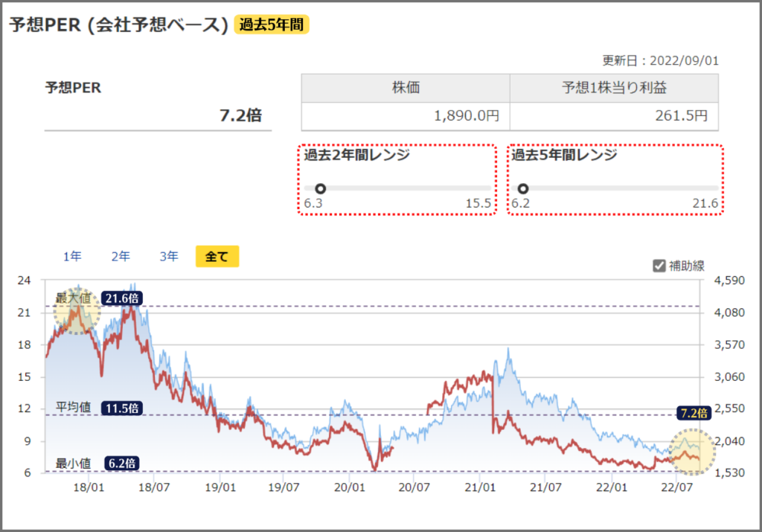762x532 pixels.
Task: Click the 5-year range minimum 6.2
Action: pyautogui.click(x=520, y=203)
